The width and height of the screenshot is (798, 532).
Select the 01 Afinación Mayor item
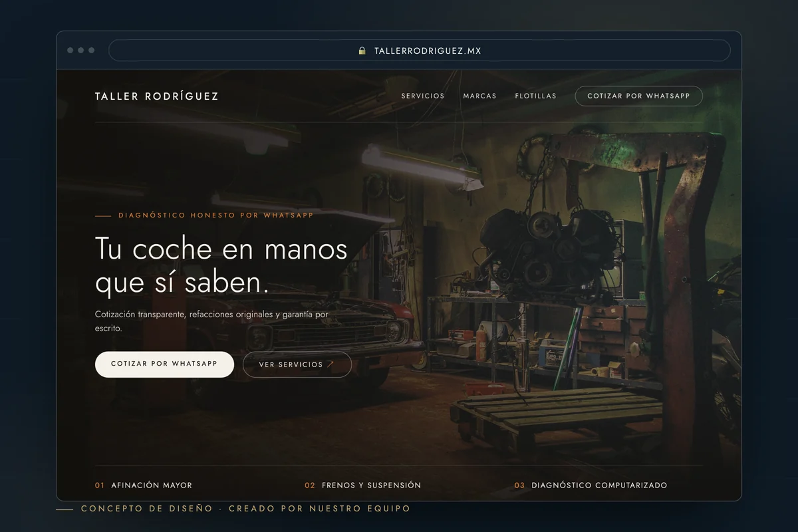144,485
